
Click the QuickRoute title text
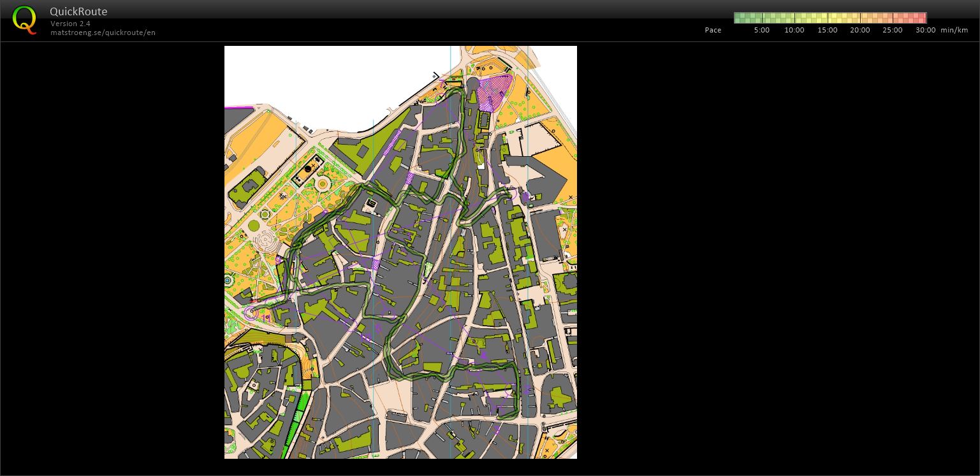point(78,11)
